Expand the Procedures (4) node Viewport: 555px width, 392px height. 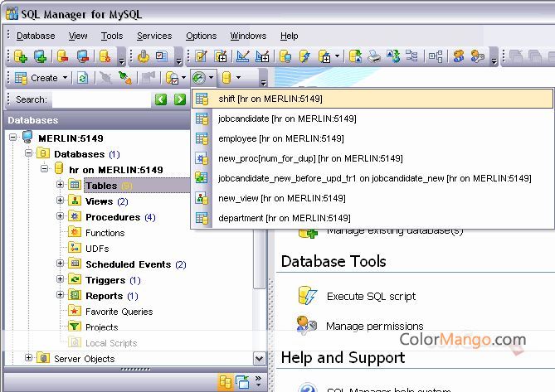[x=61, y=215]
